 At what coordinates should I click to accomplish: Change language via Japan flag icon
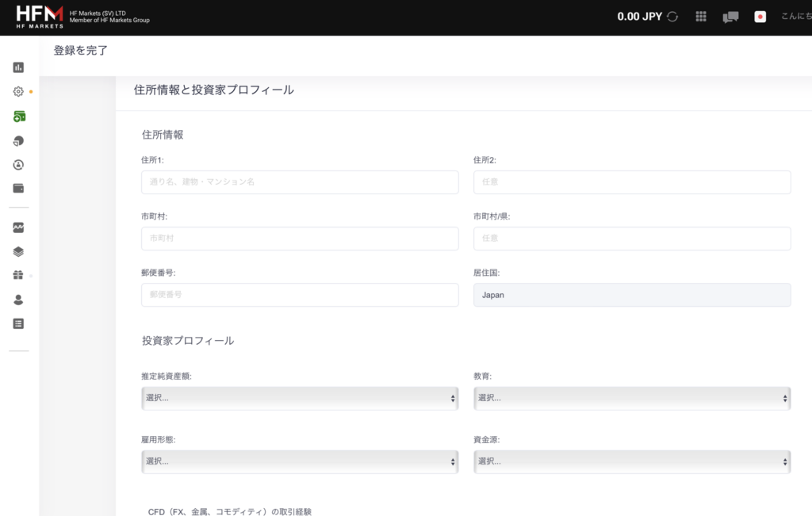760,17
